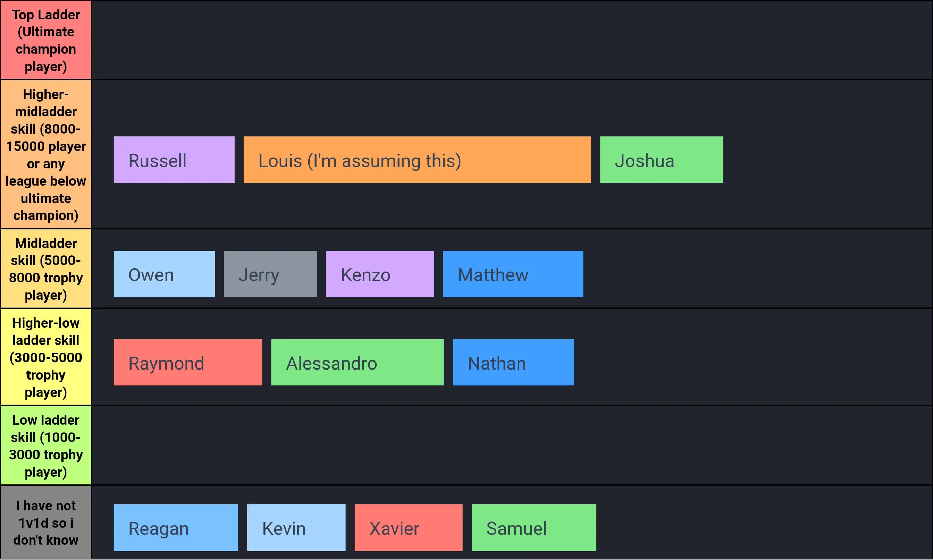
Task: Click the Russell tile
Action: (x=174, y=160)
